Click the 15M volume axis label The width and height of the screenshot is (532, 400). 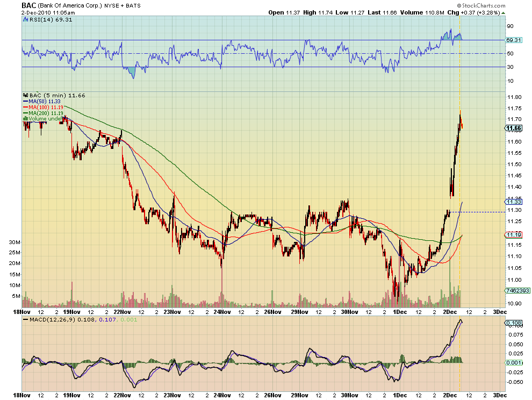15,274
